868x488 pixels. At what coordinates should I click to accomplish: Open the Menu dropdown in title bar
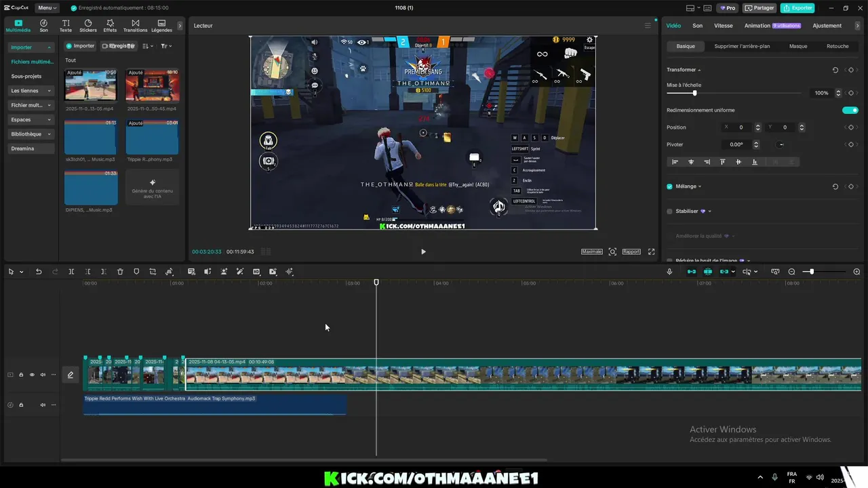(46, 8)
